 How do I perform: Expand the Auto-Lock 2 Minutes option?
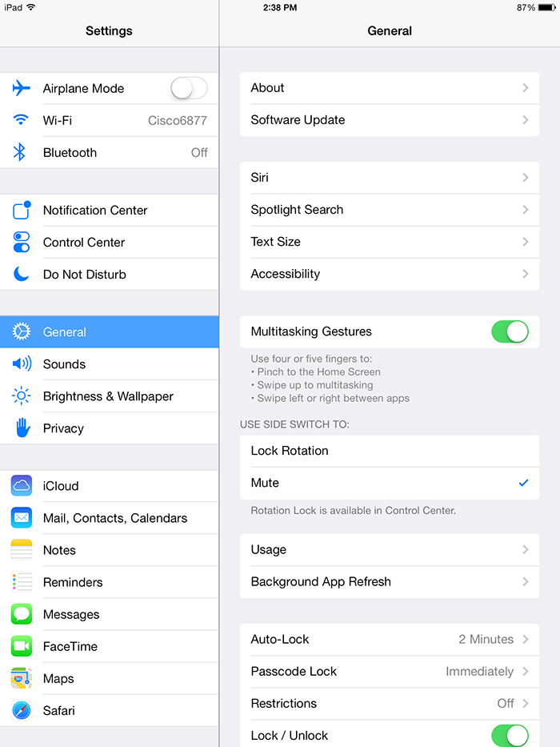click(390, 640)
